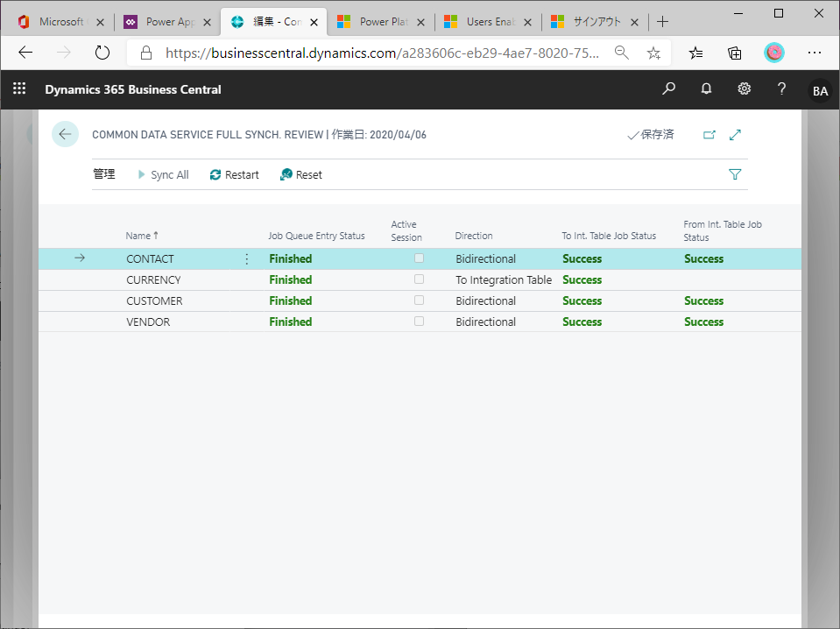
Task: Open To Int. Table Success link for CURRENCY
Action: coord(582,279)
